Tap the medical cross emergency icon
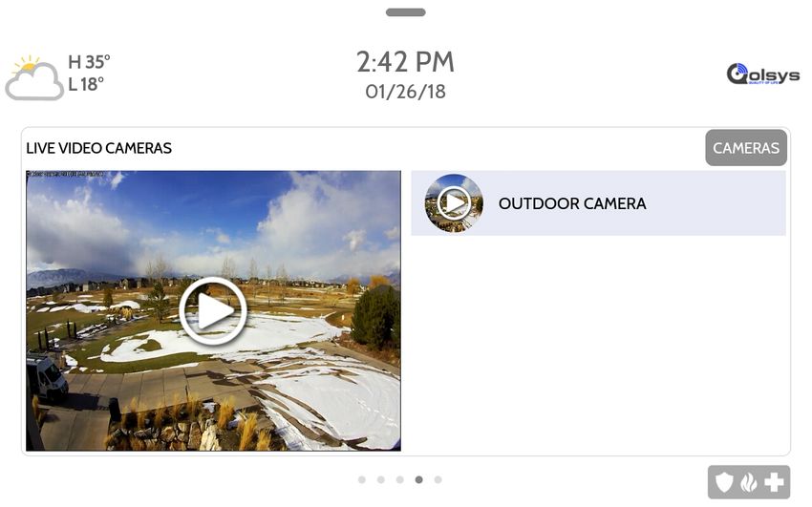The image size is (812, 507). coord(774,483)
